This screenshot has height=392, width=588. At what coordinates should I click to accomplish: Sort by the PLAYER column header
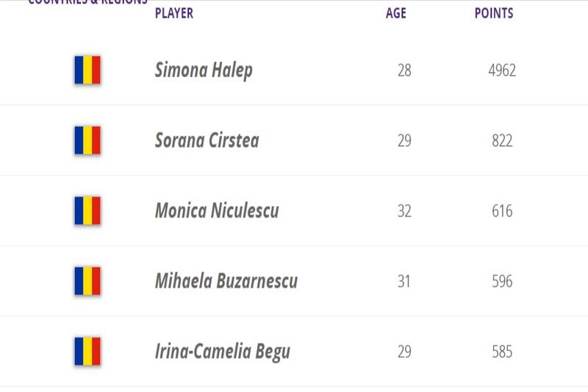[174, 13]
